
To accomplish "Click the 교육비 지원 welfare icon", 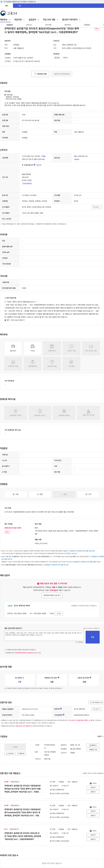I will [x=71, y=348].
